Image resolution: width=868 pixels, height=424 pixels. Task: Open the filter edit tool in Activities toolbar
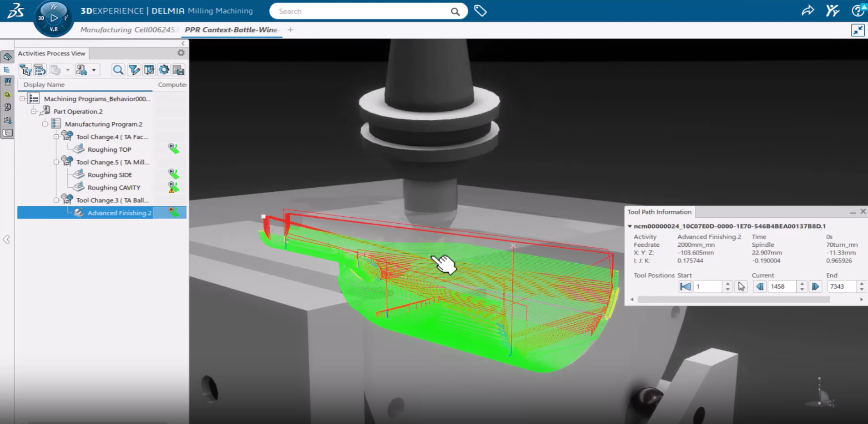click(134, 70)
